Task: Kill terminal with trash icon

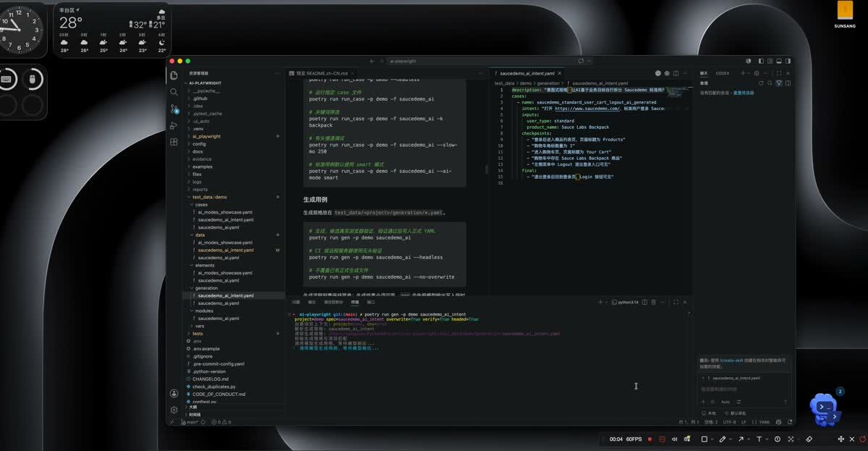Action: [x=653, y=302]
